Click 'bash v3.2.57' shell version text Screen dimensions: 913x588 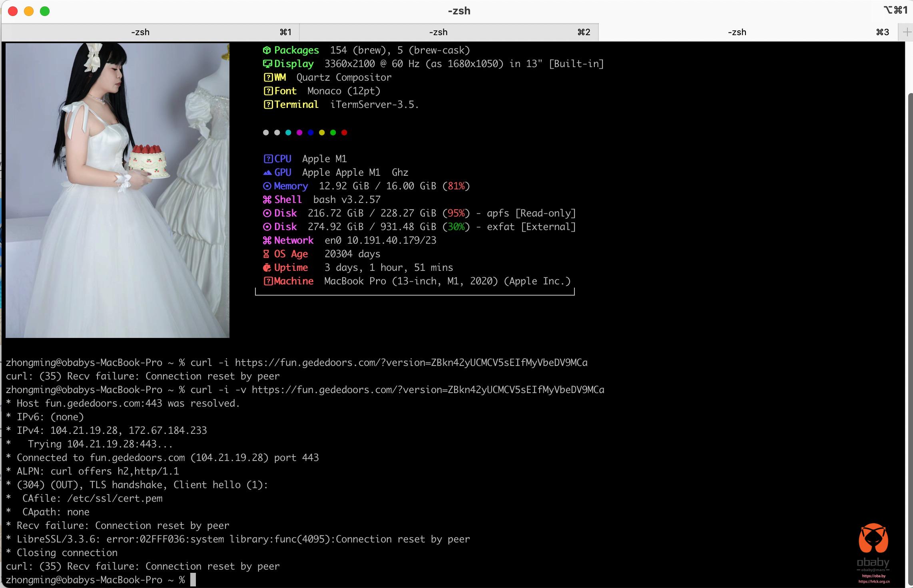tap(347, 200)
